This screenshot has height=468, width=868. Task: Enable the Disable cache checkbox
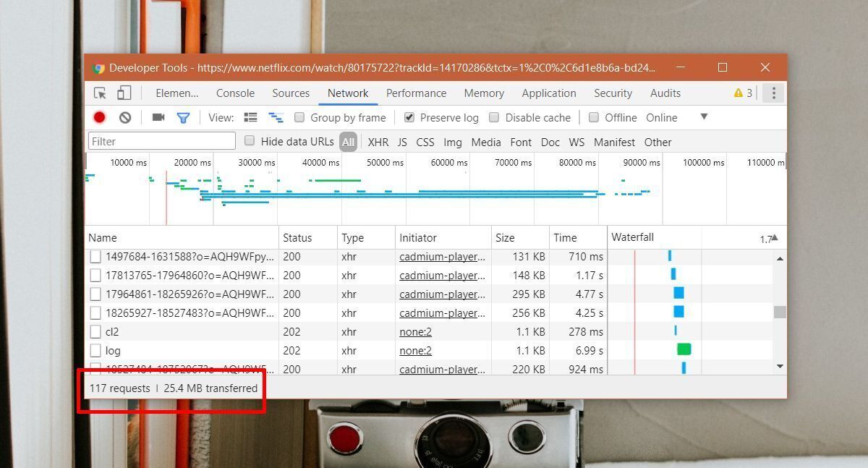[494, 117]
